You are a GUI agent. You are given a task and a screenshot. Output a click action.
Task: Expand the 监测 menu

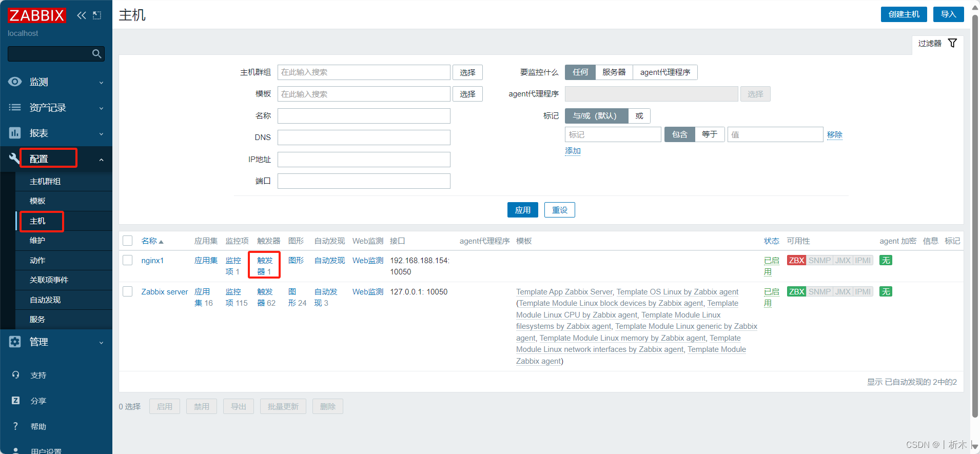pyautogui.click(x=102, y=83)
